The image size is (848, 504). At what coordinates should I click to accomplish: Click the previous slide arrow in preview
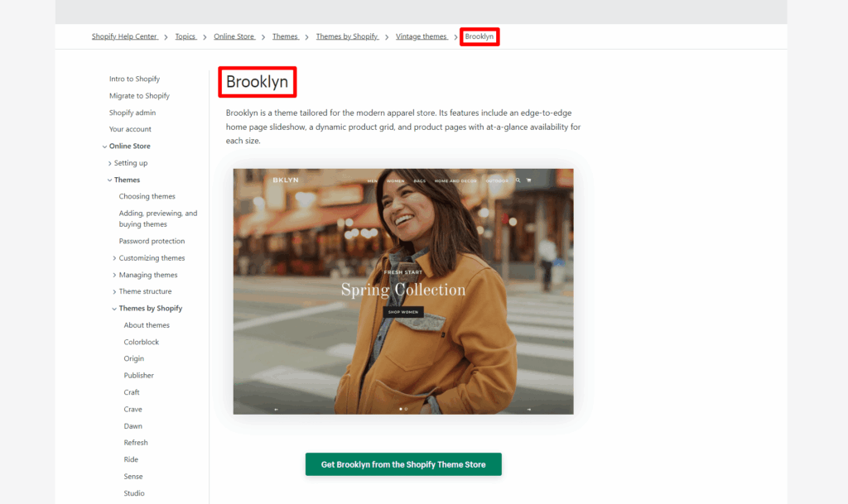277,410
